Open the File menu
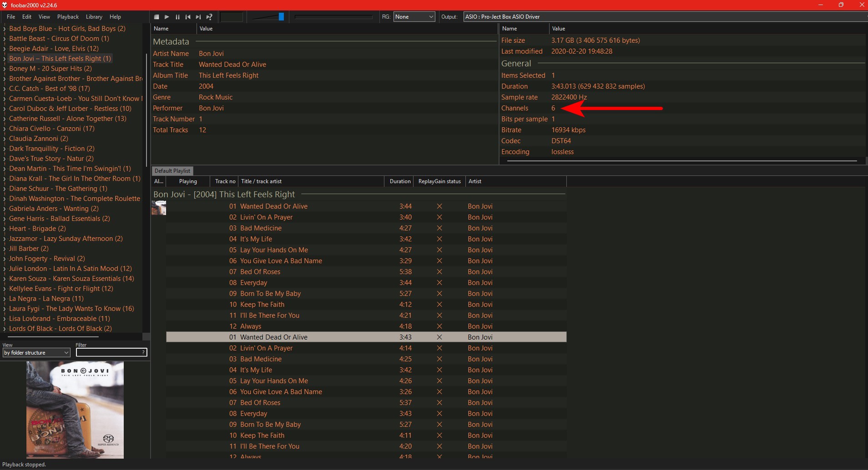Image resolution: width=868 pixels, height=470 pixels. point(11,17)
